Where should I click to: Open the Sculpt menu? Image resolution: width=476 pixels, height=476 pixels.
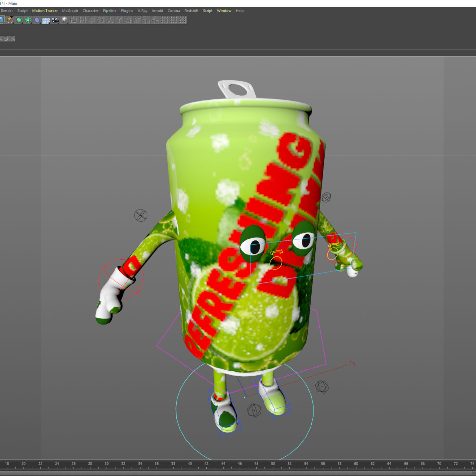tap(23, 11)
